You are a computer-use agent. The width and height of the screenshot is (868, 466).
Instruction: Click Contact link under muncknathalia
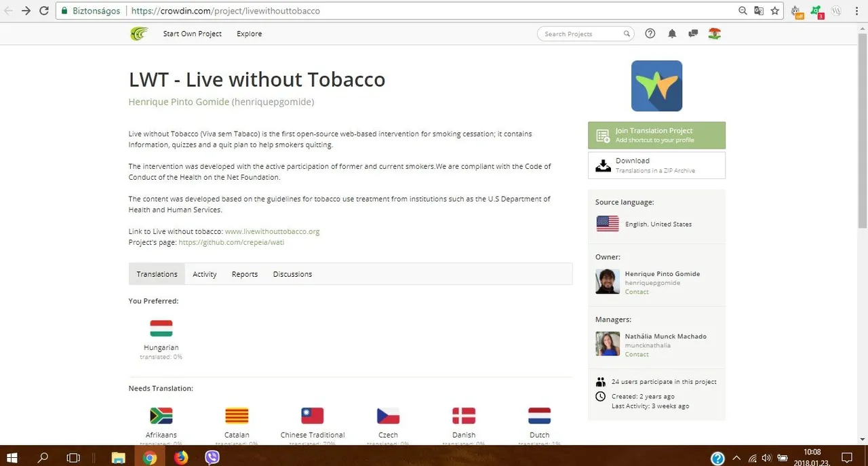coord(637,354)
